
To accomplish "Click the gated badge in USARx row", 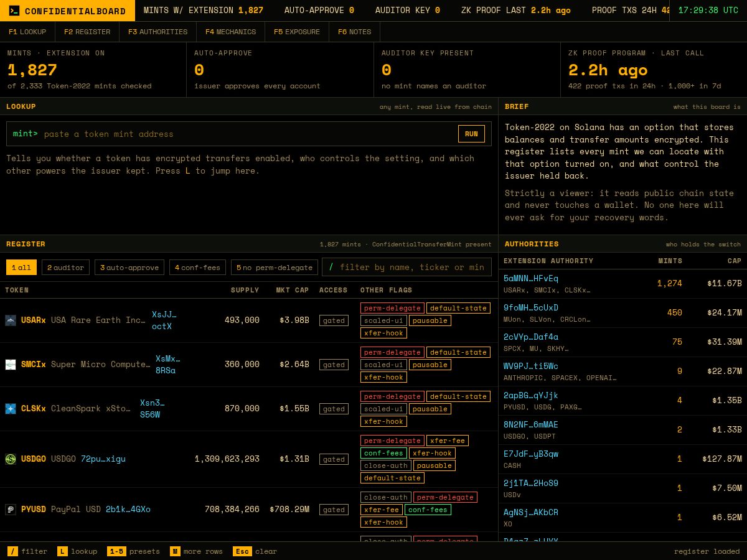I will point(334,320).
